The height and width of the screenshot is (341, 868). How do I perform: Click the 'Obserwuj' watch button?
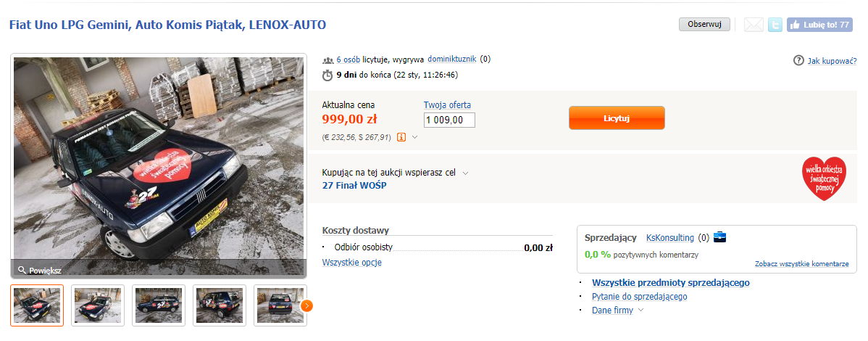coord(704,25)
